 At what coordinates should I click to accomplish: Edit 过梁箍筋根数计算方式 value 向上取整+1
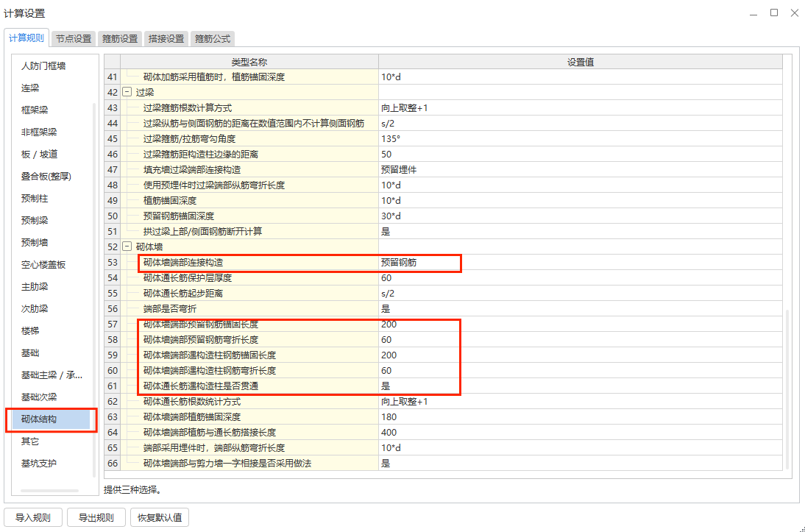click(x=581, y=108)
